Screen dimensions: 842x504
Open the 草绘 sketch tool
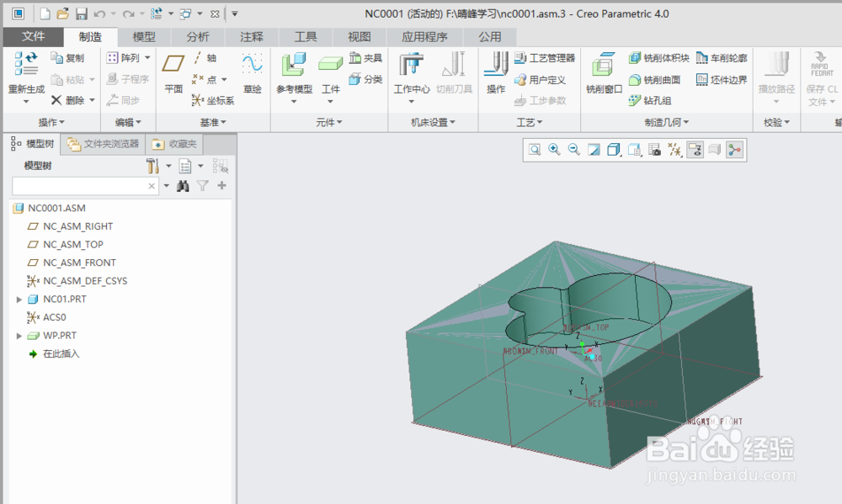point(252,73)
